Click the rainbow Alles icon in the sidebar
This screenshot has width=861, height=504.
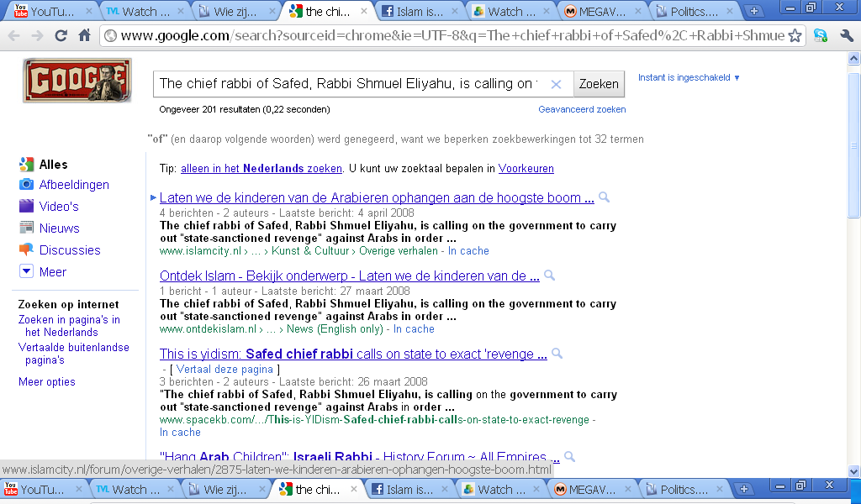coord(26,164)
